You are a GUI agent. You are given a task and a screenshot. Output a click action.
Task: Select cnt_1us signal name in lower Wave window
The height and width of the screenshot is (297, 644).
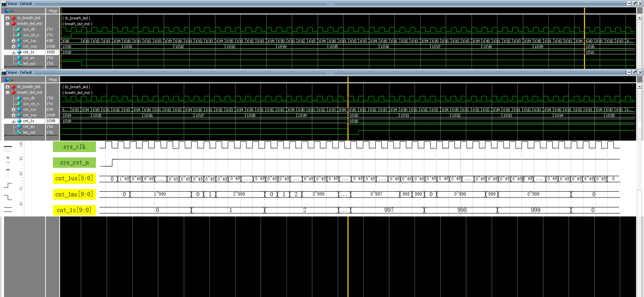[x=30, y=109]
